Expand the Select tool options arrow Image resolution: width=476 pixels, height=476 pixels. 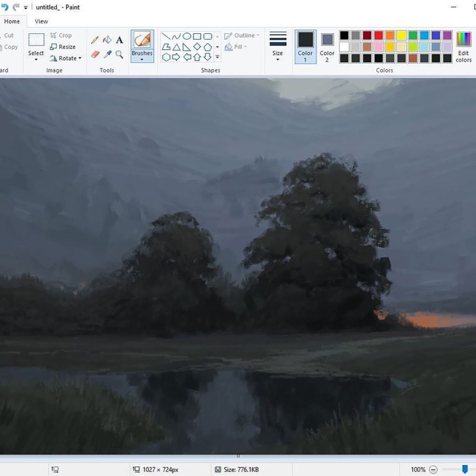point(36,59)
